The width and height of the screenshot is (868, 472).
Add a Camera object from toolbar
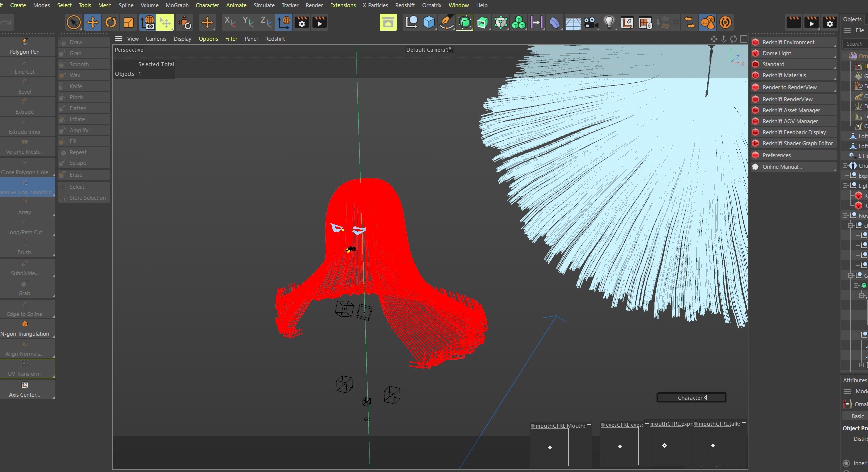[x=591, y=22]
